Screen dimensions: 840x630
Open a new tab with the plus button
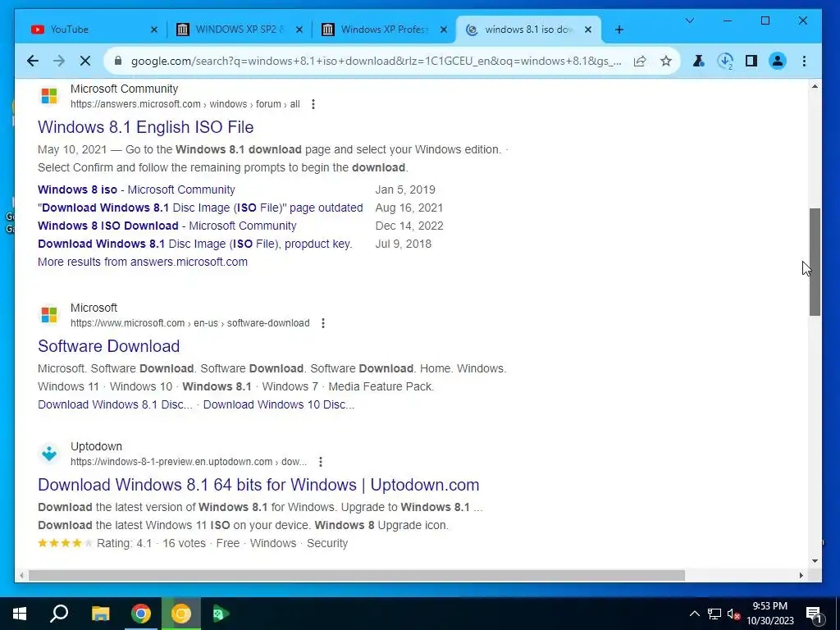pos(619,30)
